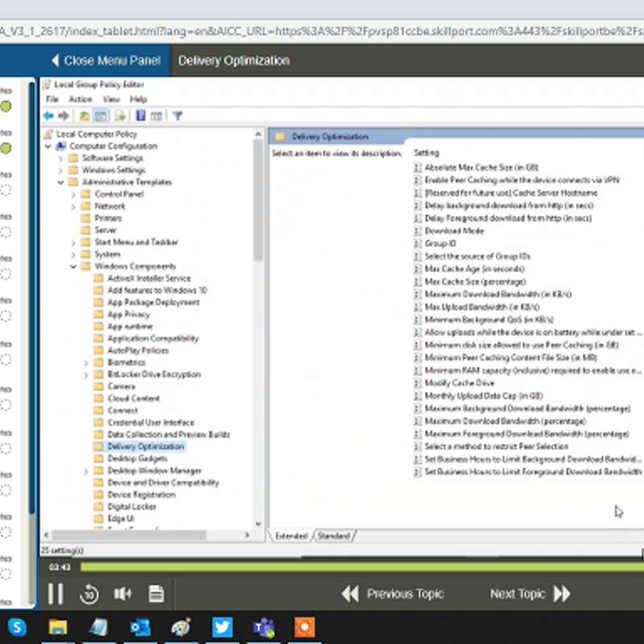The height and width of the screenshot is (644, 644).
Task: Open the File menu
Action: (52, 99)
